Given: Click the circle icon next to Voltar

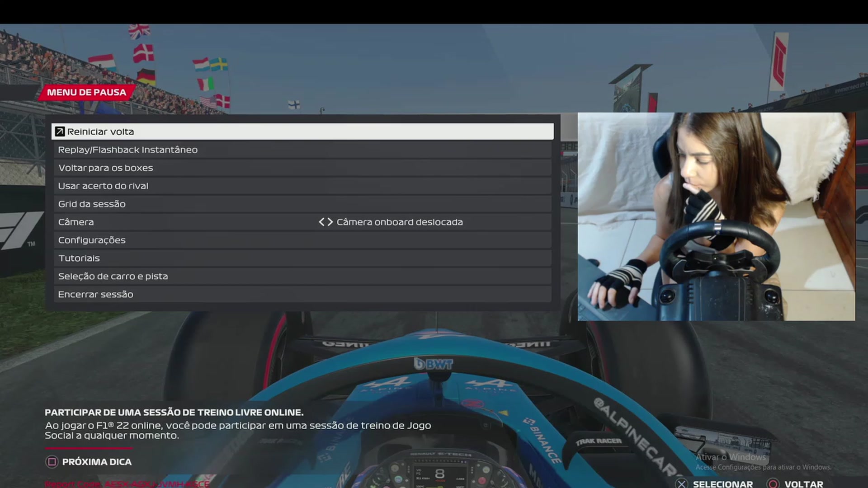Looking at the screenshot, I should (773, 484).
